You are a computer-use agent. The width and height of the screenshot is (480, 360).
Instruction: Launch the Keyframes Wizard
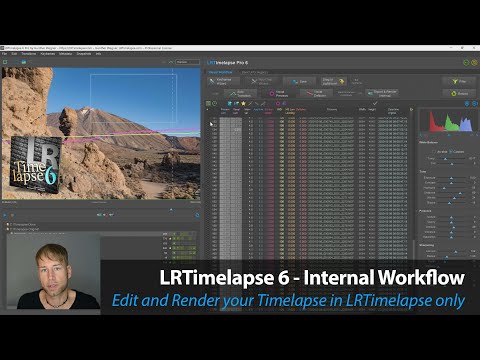click(x=223, y=81)
